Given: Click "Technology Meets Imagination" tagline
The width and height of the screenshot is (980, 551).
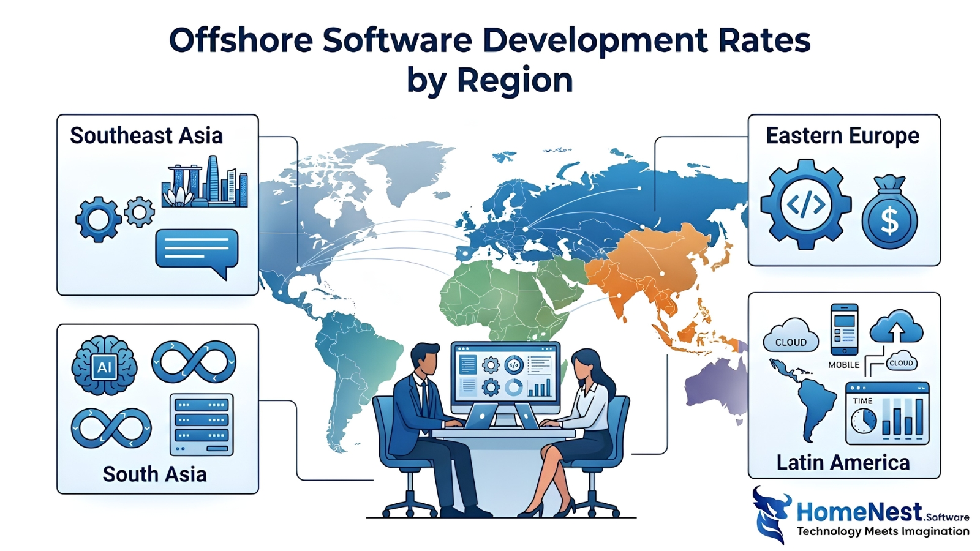Looking at the screenshot, I should click(x=883, y=531).
